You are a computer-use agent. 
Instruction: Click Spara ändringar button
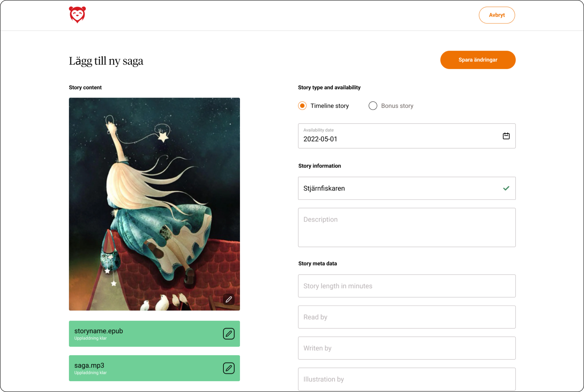click(x=478, y=60)
